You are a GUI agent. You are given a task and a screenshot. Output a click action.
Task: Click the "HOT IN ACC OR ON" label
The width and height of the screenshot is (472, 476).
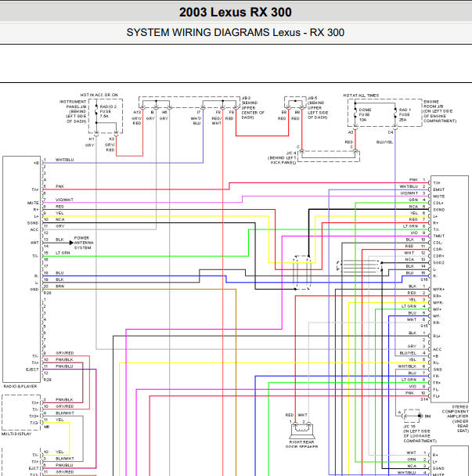pos(99,95)
